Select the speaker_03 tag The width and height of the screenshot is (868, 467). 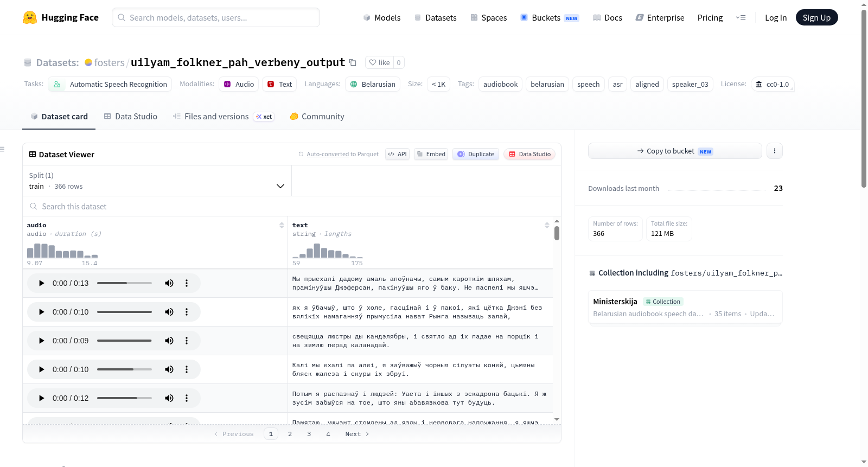(690, 84)
